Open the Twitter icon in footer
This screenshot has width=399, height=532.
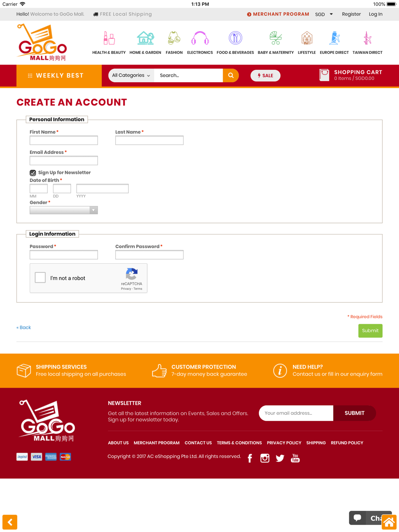[280, 458]
